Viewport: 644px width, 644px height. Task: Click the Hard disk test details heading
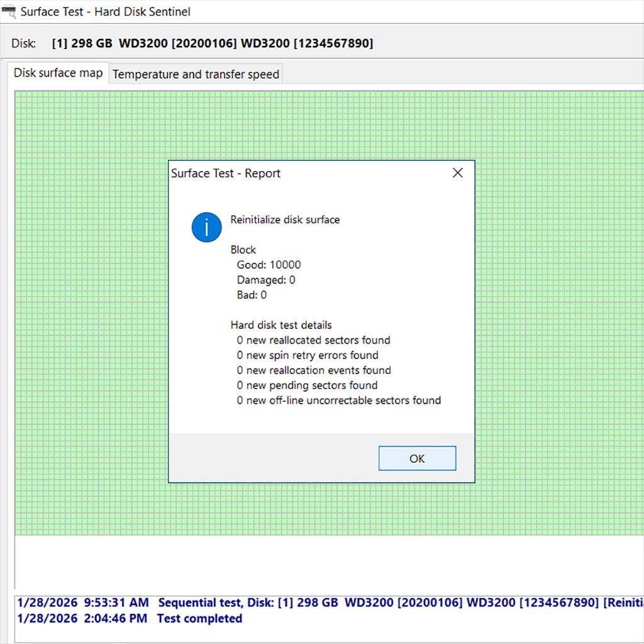pos(280,325)
